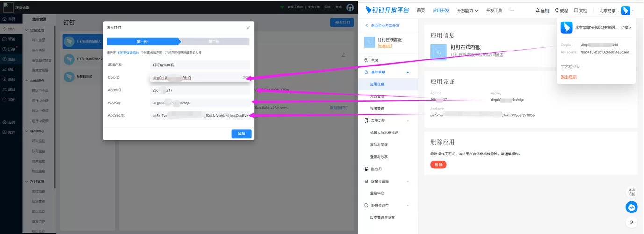
Task: Click the AppKey input field
Action: click(x=200, y=102)
